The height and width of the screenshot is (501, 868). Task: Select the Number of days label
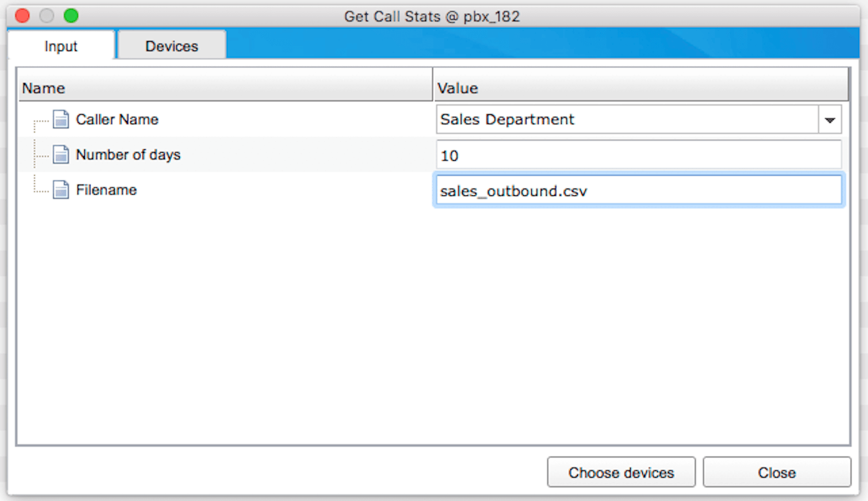[x=128, y=155]
